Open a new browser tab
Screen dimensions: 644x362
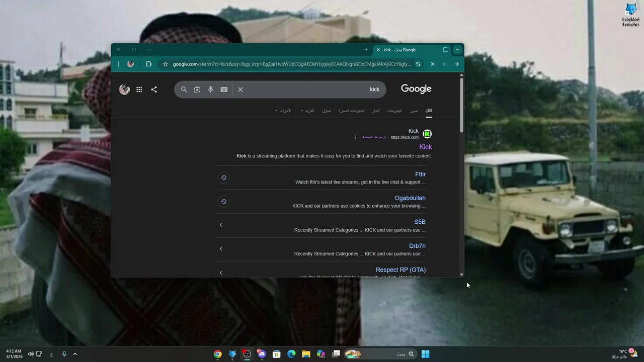(366, 50)
